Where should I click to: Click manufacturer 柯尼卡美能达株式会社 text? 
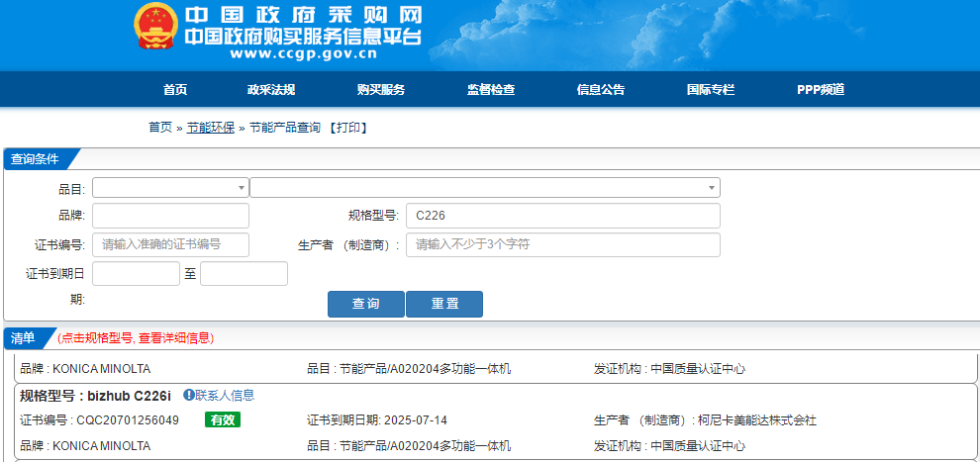click(757, 420)
